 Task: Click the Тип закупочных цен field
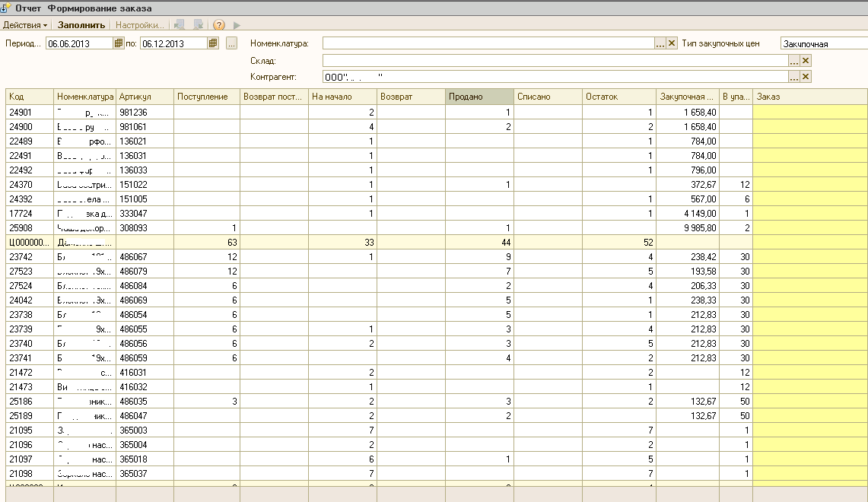click(824, 43)
